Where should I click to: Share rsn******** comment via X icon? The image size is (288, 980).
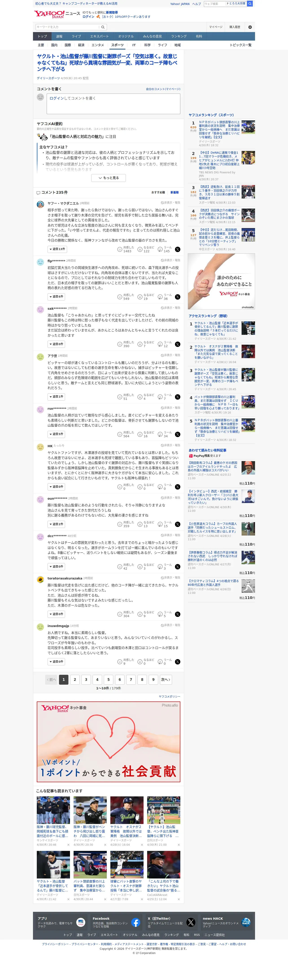[178, 434]
